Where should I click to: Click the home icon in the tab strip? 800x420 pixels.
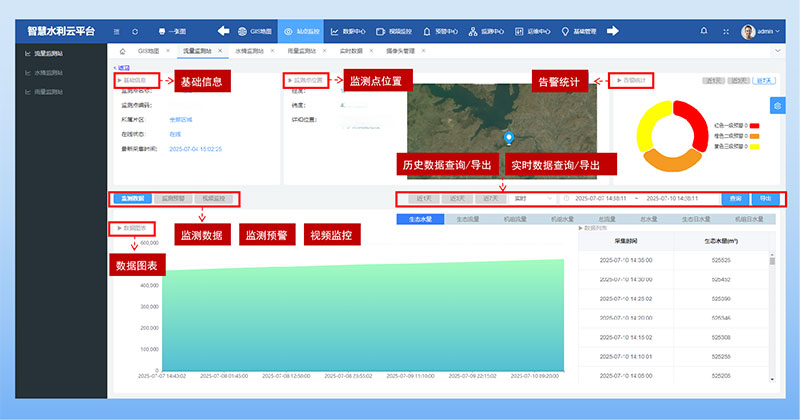pos(122,49)
